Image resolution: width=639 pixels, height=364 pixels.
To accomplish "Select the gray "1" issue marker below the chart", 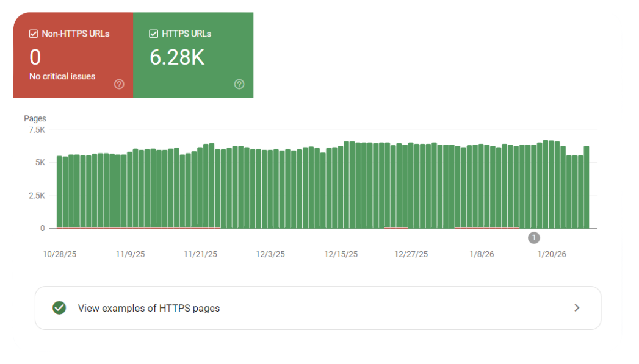I will [534, 237].
